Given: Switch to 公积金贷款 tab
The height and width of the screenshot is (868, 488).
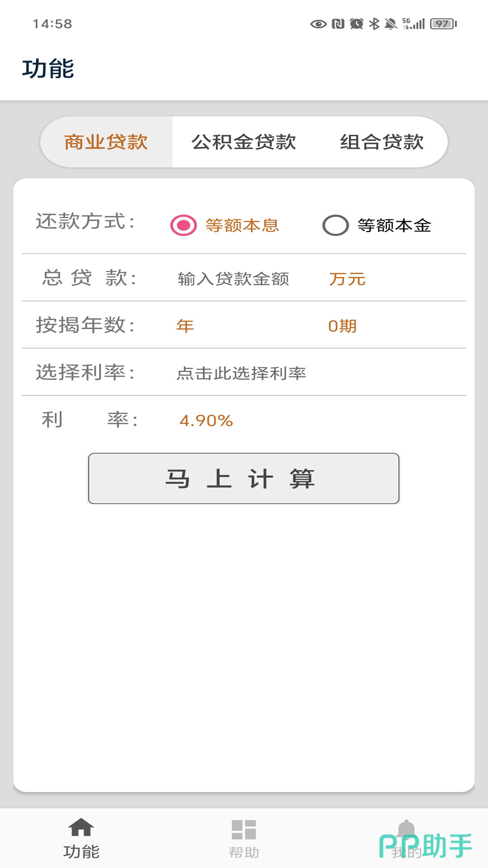Looking at the screenshot, I should [244, 142].
